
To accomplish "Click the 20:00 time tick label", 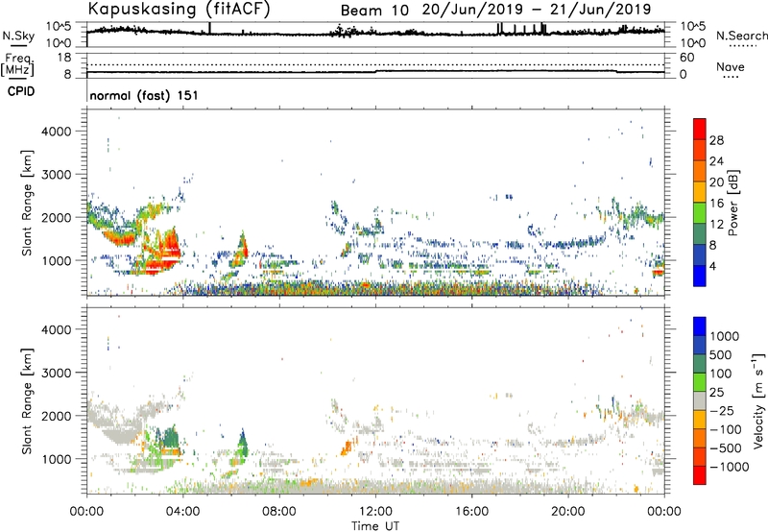I will click(x=567, y=512).
